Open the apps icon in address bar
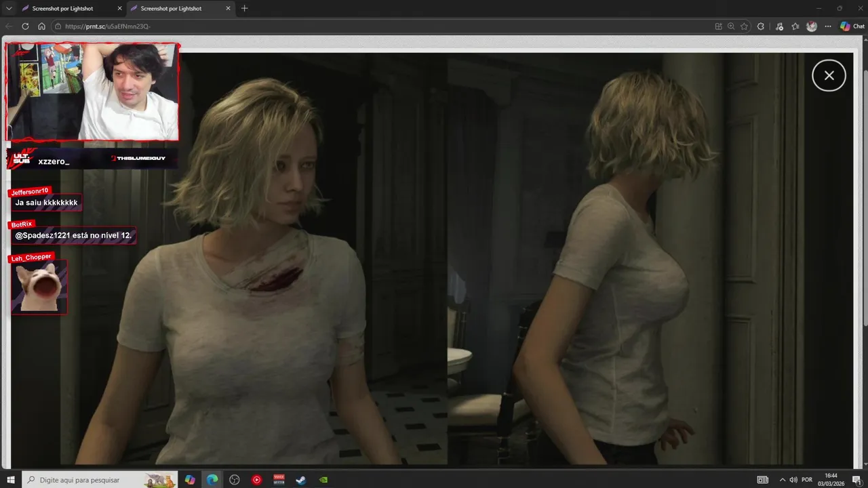This screenshot has width=868, height=488. point(719,26)
